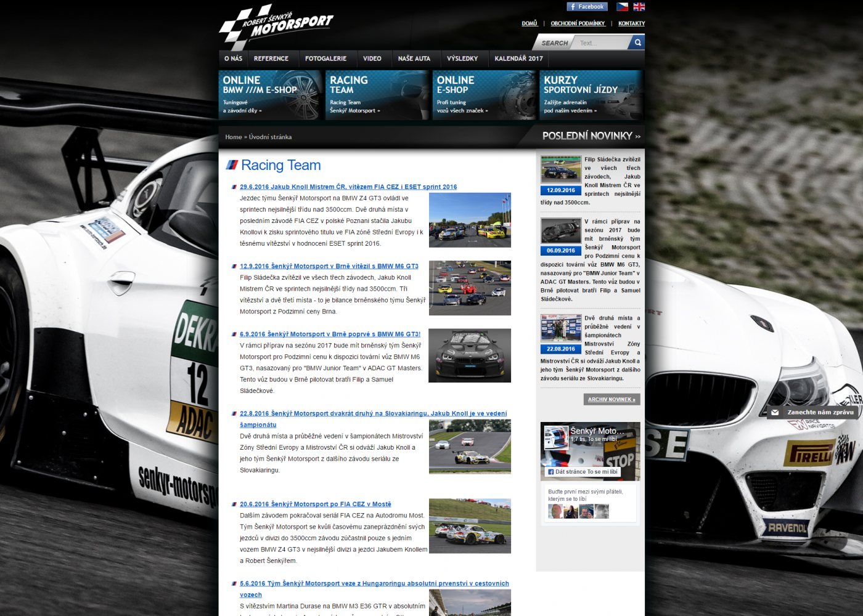Switch language with the Czech flag icon
Viewport: 863px width, 616px height.
623,7
